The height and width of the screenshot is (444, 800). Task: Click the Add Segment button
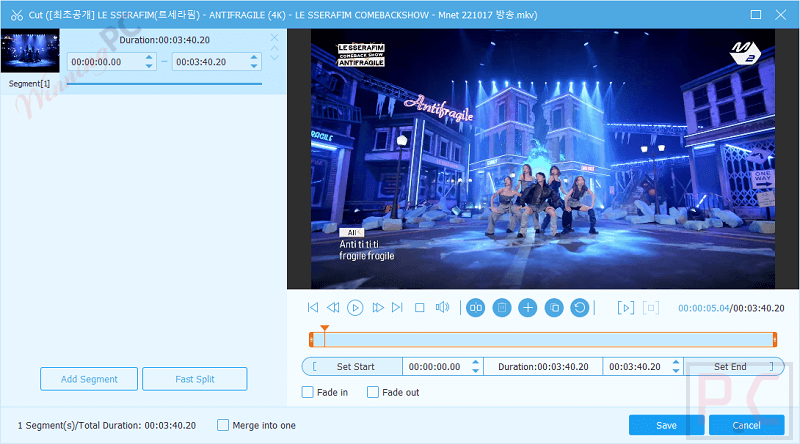pyautogui.click(x=89, y=379)
